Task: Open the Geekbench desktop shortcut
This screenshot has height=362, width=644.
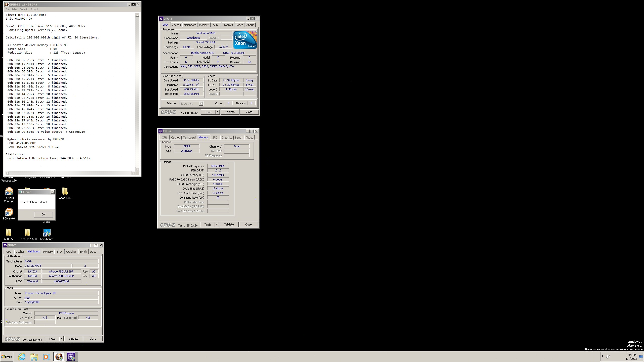Action: [x=47, y=235]
